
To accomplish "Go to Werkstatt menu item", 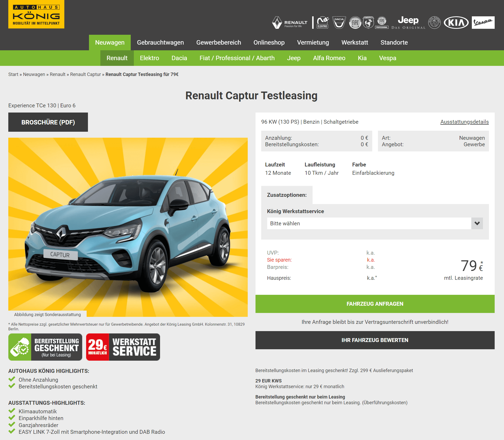I will pyautogui.click(x=355, y=43).
